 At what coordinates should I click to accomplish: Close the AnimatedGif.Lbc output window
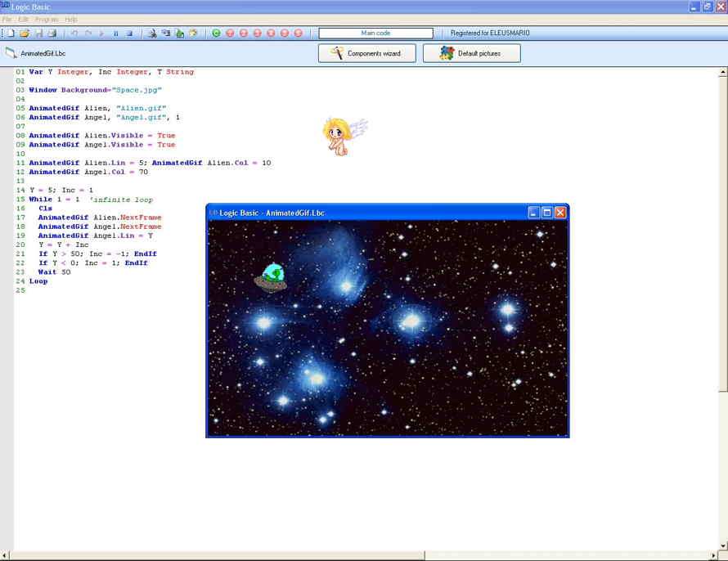pyautogui.click(x=560, y=213)
